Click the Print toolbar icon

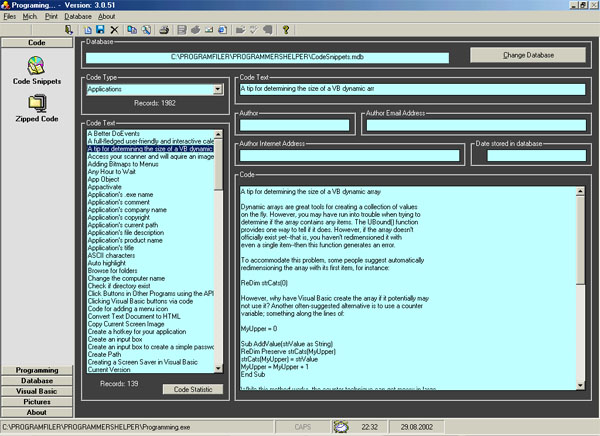tap(163, 31)
